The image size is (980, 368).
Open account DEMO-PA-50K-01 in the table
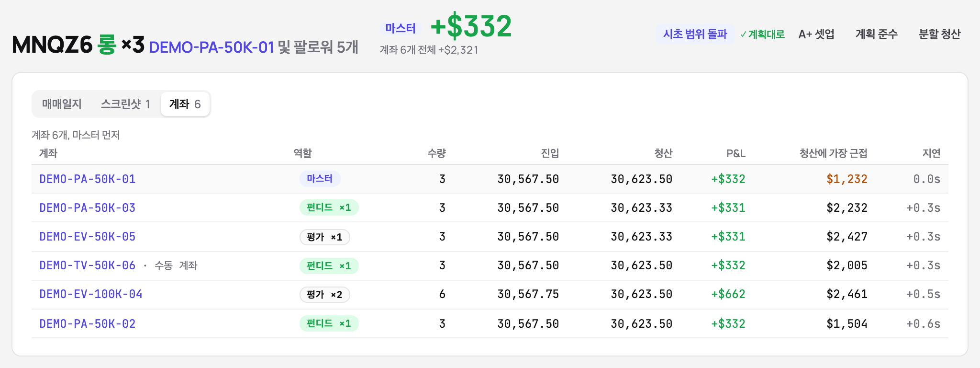point(88,179)
